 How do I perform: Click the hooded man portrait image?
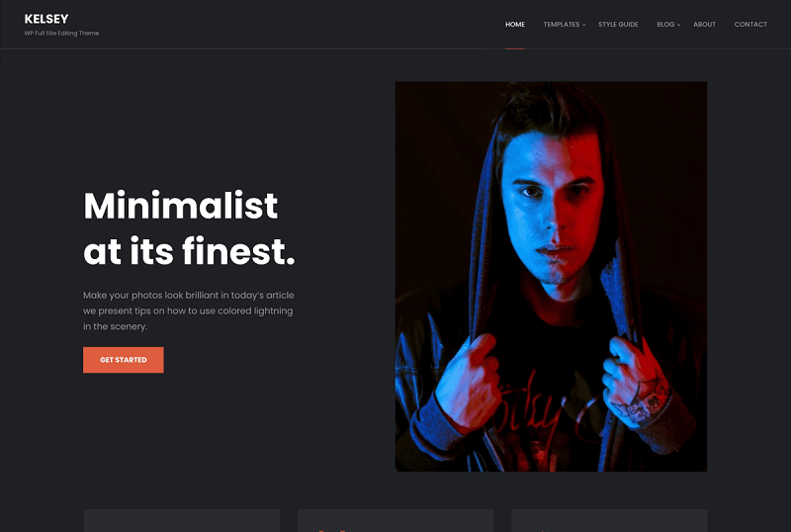[551, 277]
